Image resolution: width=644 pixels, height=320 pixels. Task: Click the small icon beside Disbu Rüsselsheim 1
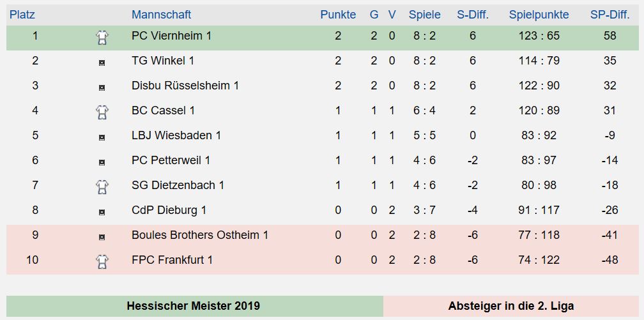(x=102, y=88)
